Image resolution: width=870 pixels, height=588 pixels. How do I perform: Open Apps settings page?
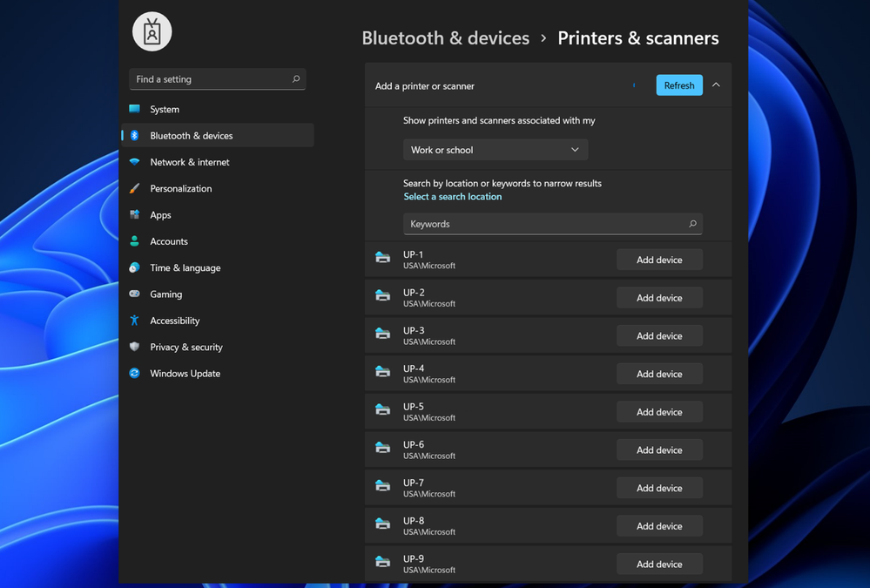pyautogui.click(x=218, y=215)
